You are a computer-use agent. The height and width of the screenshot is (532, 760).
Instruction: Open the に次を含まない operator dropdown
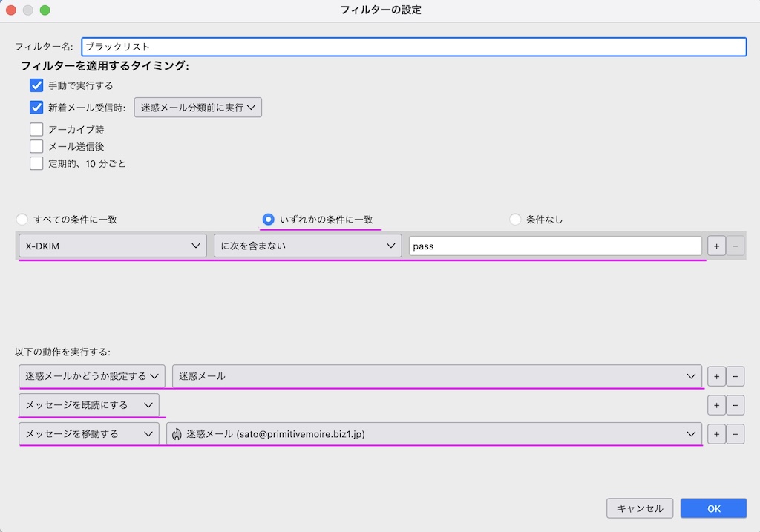(x=307, y=246)
